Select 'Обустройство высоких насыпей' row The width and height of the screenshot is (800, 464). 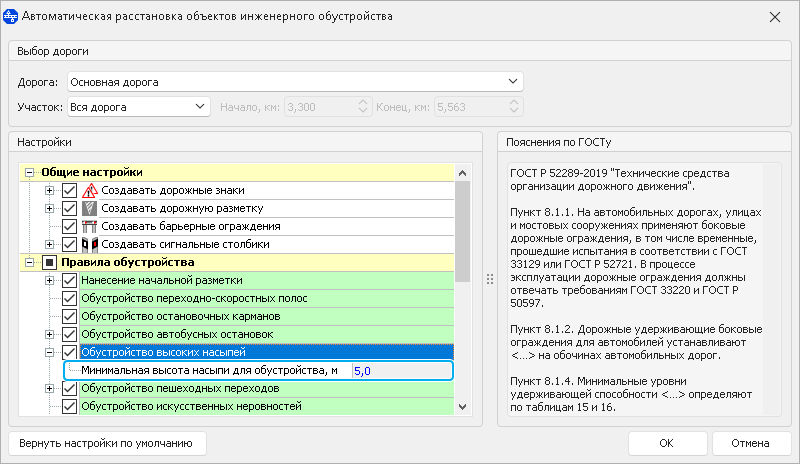pos(267,352)
